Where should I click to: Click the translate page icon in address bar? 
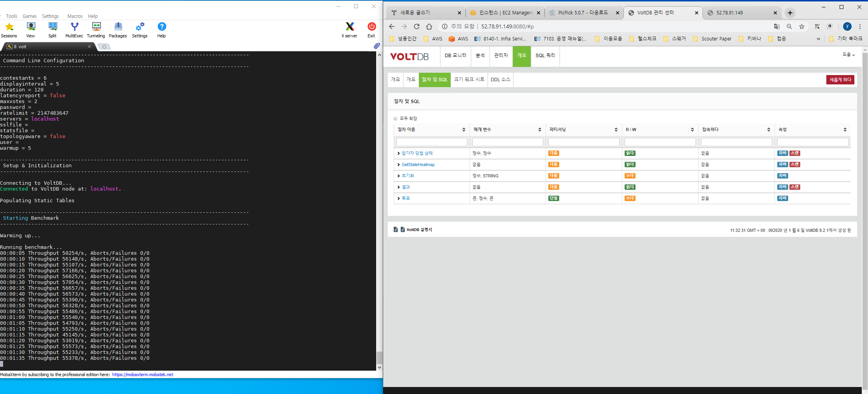pos(777,26)
